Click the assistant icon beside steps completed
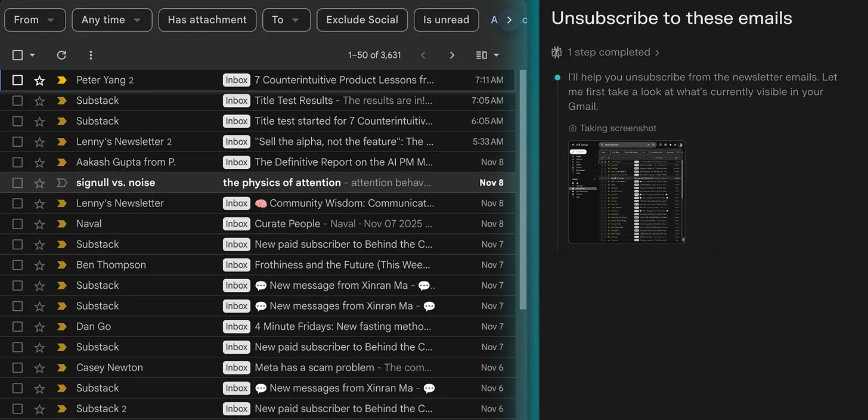 pyautogui.click(x=557, y=52)
